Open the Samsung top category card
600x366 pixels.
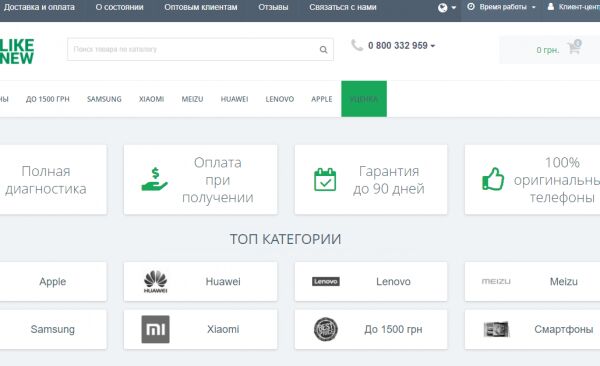(53, 329)
